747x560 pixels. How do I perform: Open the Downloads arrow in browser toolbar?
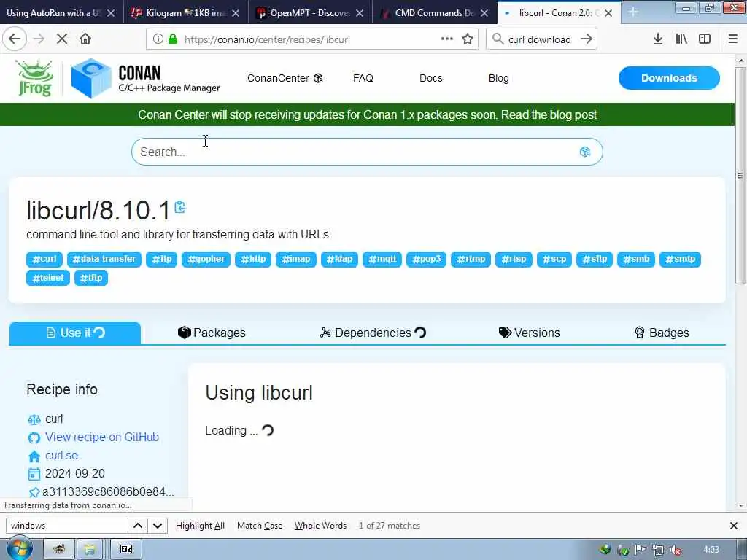[x=658, y=39]
